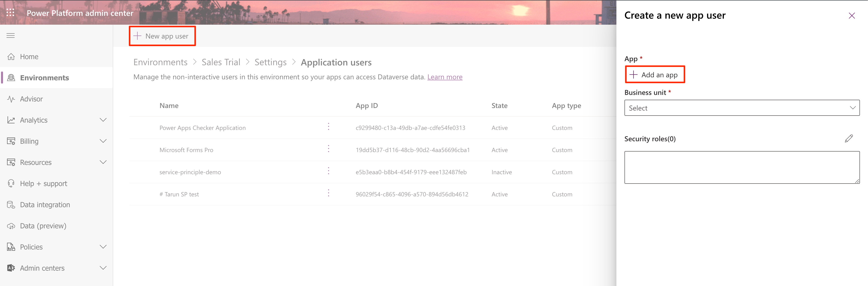Select the Power Apps Checker Application row name
This screenshot has width=868, height=286.
pyautogui.click(x=202, y=128)
